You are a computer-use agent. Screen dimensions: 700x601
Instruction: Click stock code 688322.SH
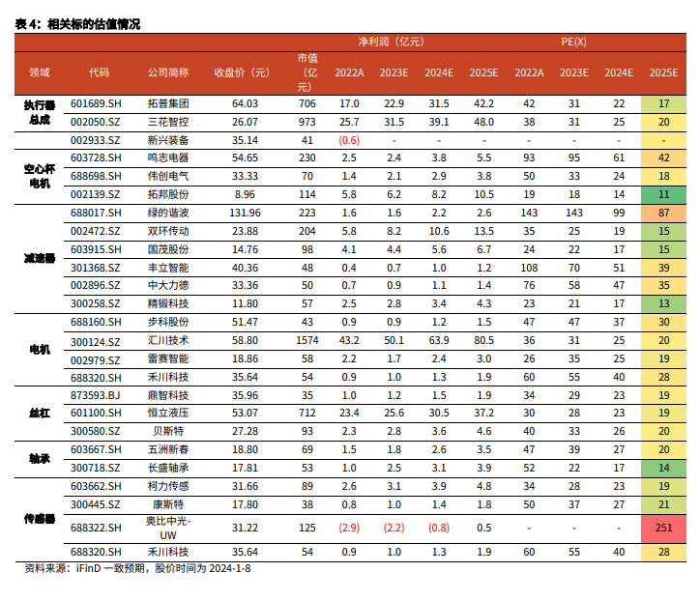pyautogui.click(x=96, y=529)
